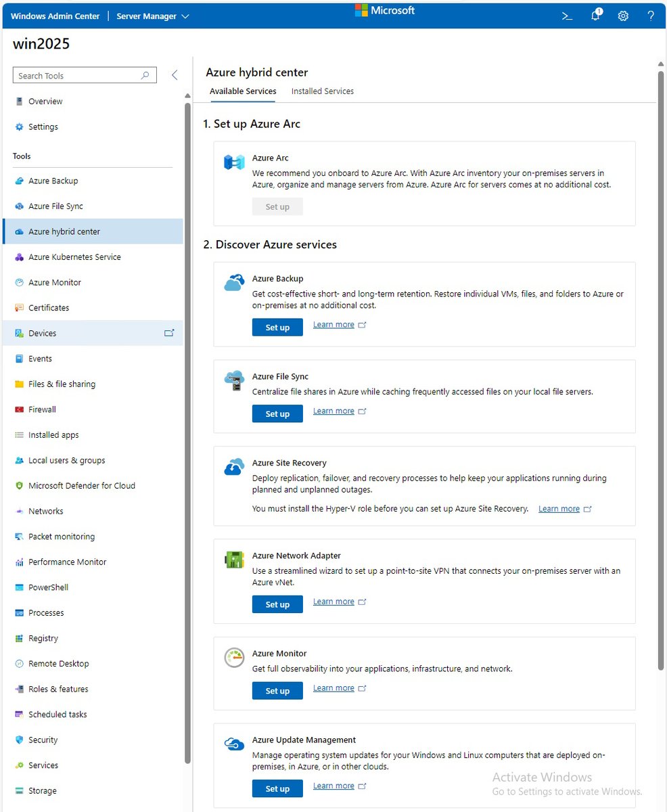
Task: Select Azure hybrid center in sidebar
Action: click(93, 231)
